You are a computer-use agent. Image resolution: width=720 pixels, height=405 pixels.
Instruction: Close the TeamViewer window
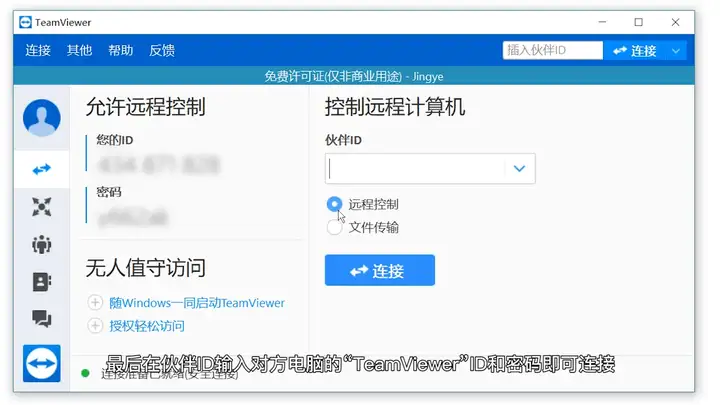coord(675,22)
